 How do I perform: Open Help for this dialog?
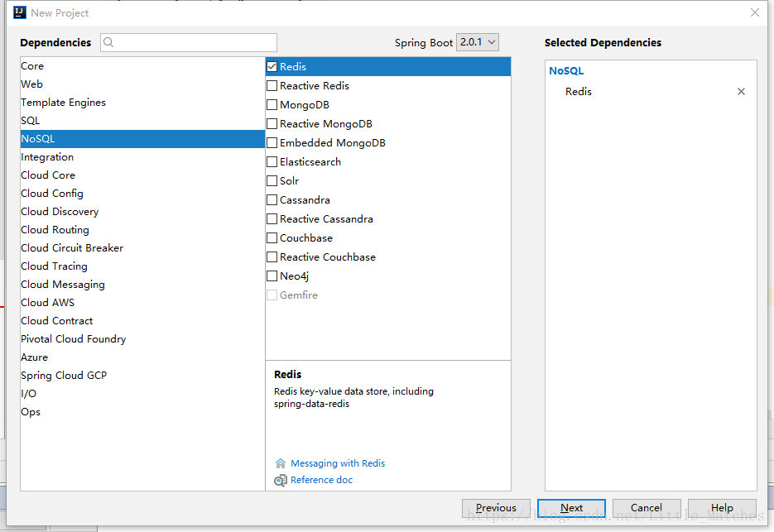(x=722, y=508)
